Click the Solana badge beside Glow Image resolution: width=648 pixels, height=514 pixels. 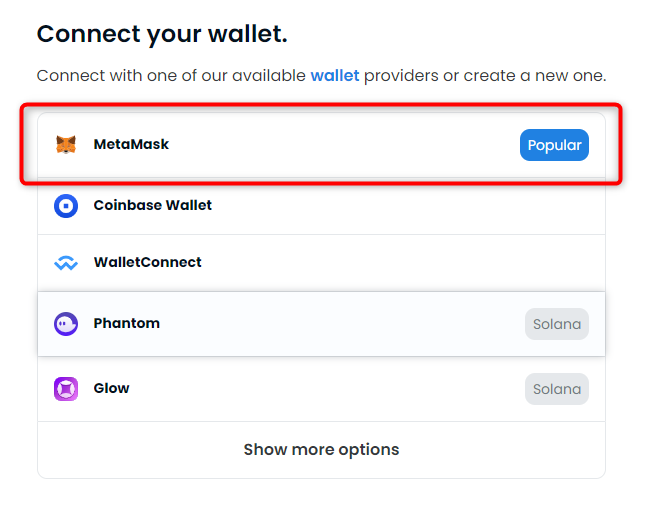[x=557, y=389]
